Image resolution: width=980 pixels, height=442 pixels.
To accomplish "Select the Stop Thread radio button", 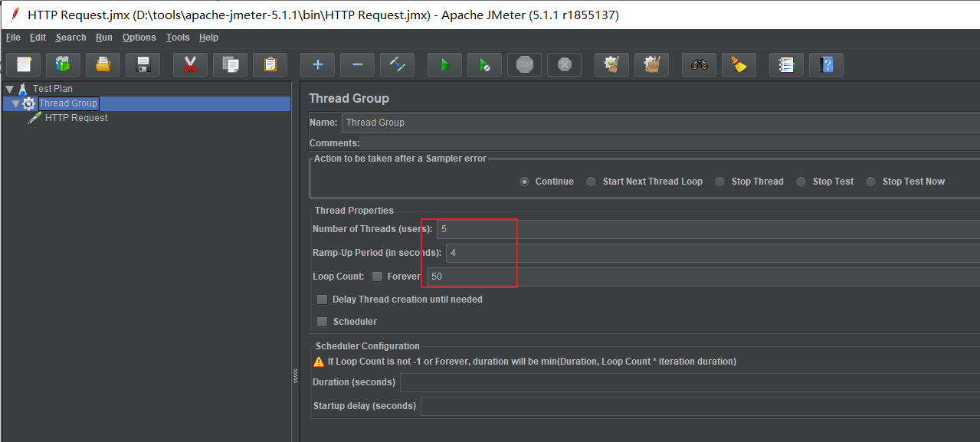I will 719,182.
